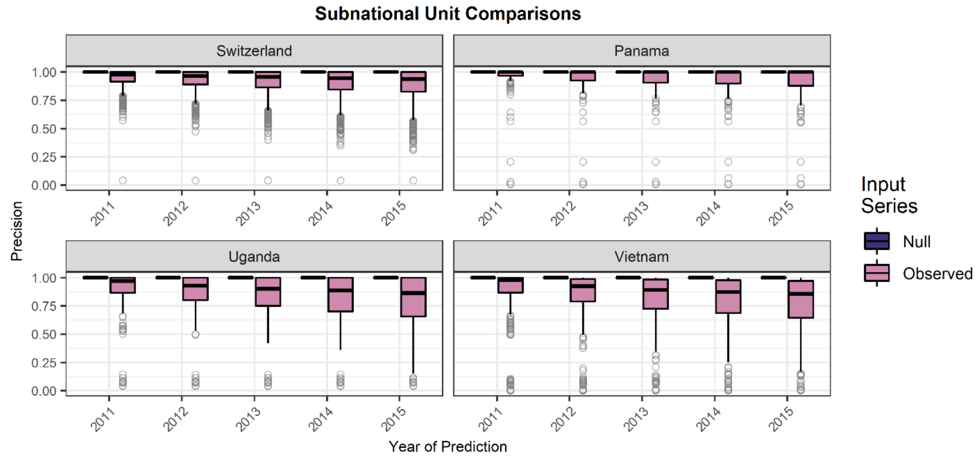Click the Precision y-axis label

point(17,231)
